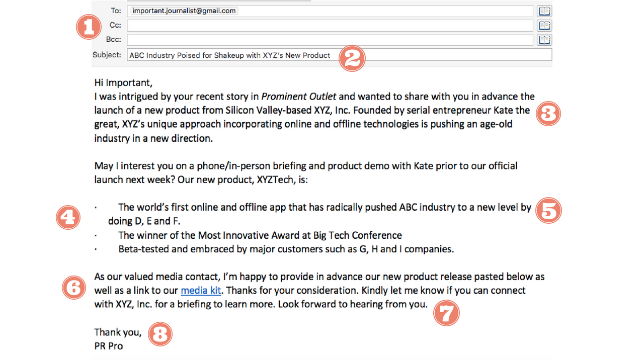Focus the Cc input field
Viewport: 644px width, 362px height.
tap(330, 26)
